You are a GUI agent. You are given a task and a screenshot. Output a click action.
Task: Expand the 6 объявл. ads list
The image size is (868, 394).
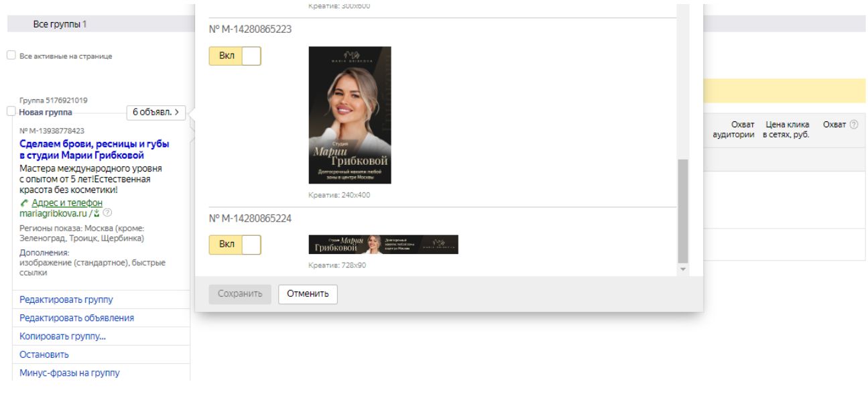(156, 113)
